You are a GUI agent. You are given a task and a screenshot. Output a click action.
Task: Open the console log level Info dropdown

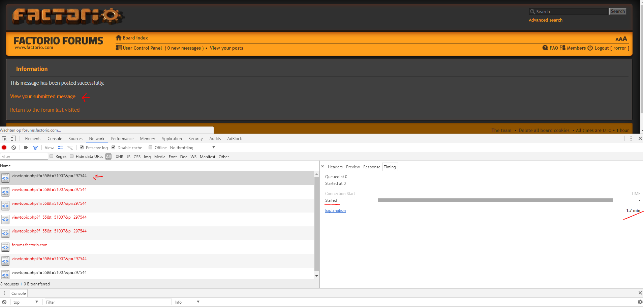tap(187, 302)
